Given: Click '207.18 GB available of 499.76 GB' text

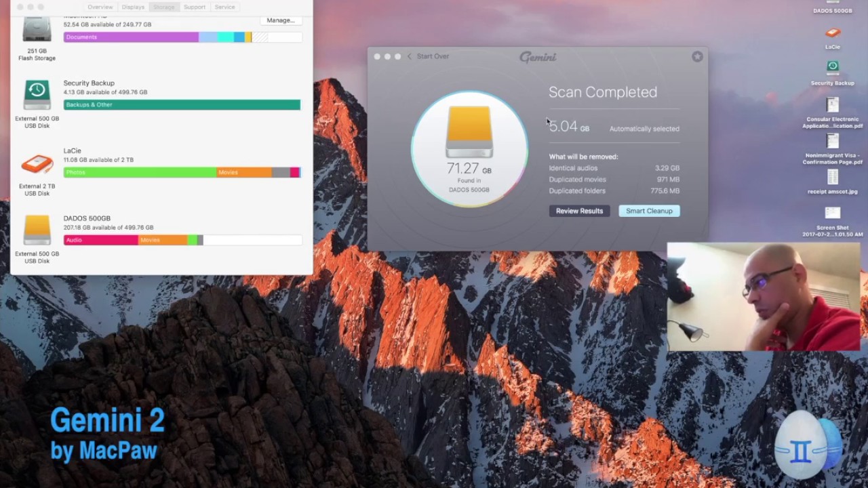Looking at the screenshot, I should 108,228.
